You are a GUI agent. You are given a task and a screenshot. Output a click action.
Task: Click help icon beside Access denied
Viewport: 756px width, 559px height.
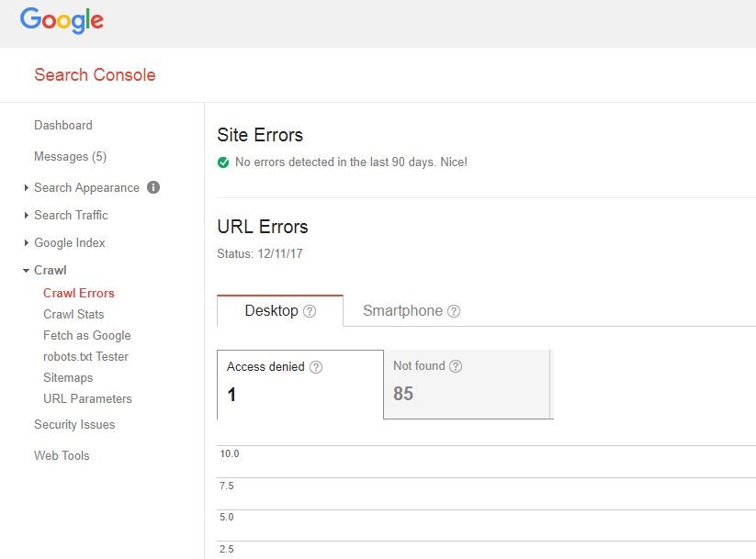(316, 367)
